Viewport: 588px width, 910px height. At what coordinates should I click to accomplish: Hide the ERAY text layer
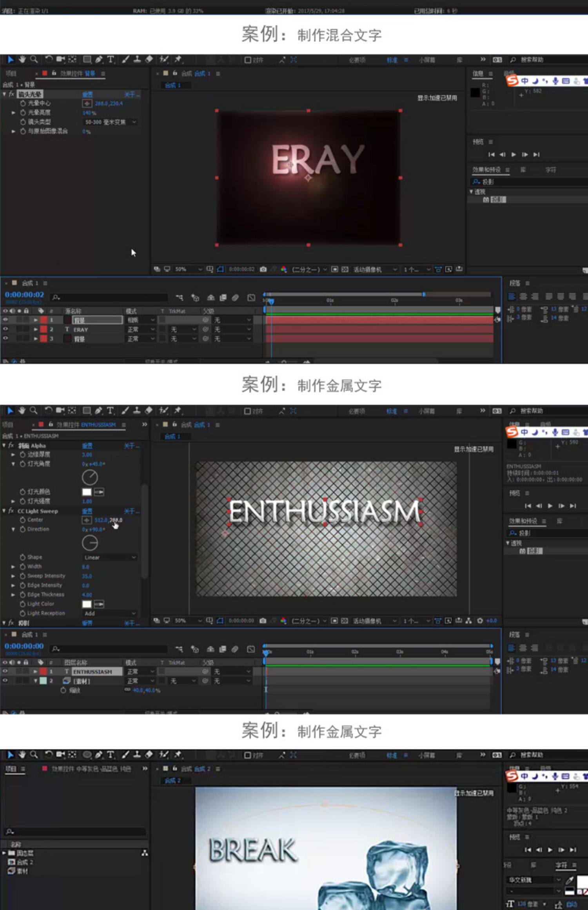5,329
